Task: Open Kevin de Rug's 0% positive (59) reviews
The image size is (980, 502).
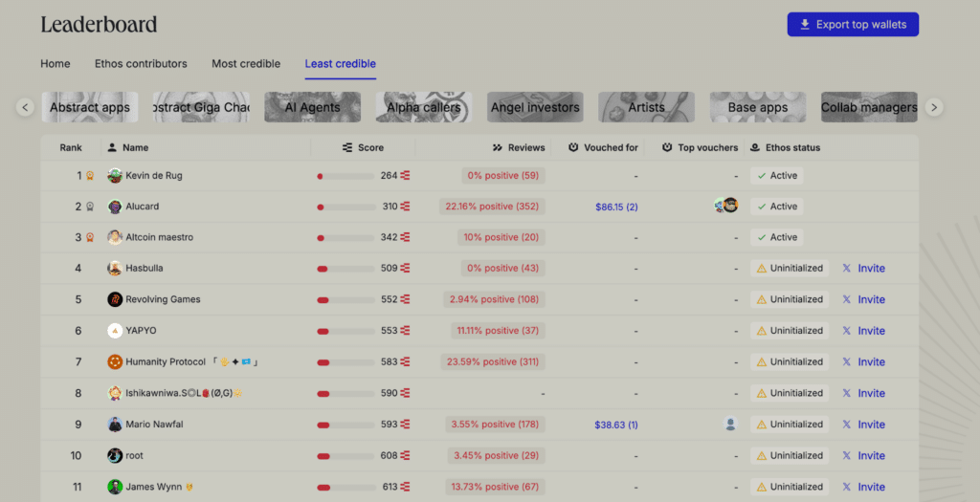Action: [503, 175]
